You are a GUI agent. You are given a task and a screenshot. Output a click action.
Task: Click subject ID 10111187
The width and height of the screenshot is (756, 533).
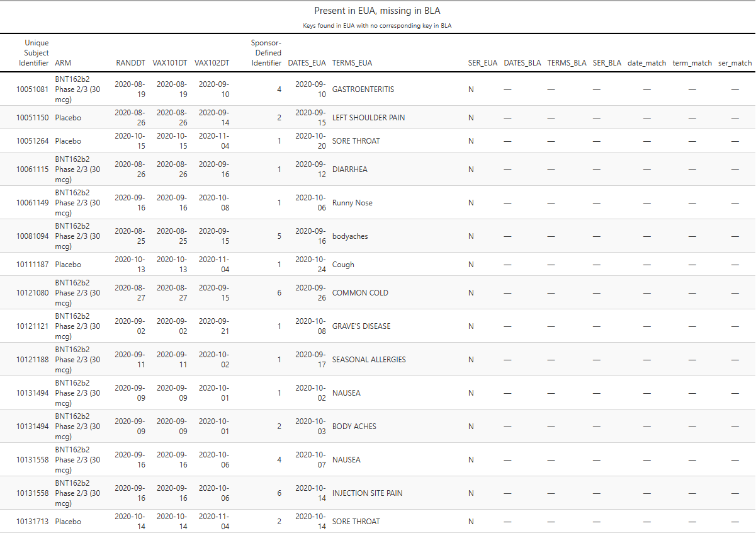point(32,265)
